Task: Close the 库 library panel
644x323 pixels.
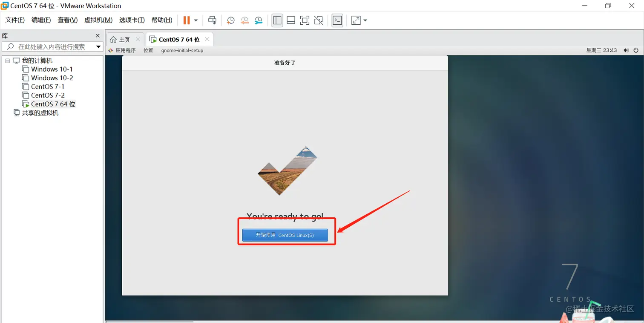Action: [98, 36]
